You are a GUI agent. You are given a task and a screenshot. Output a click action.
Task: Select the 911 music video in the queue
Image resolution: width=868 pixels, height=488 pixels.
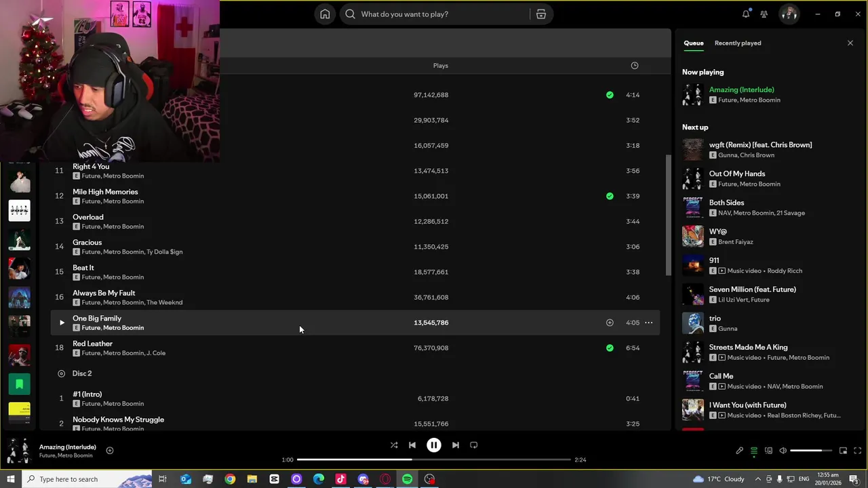click(x=714, y=260)
